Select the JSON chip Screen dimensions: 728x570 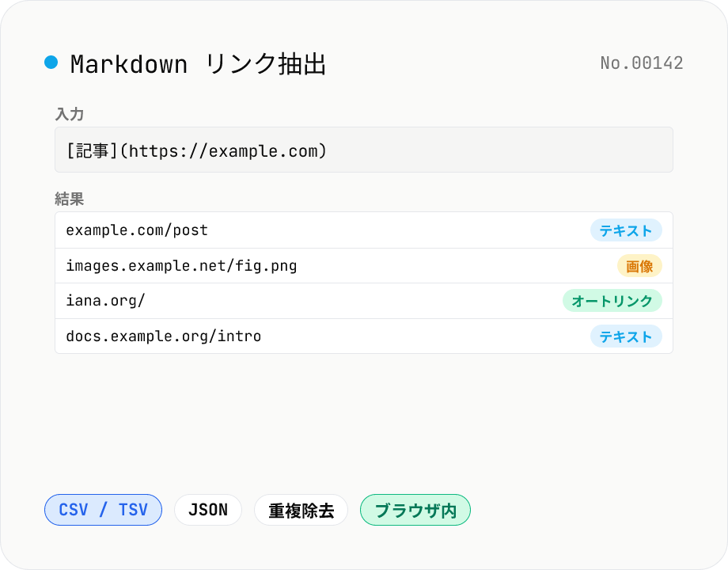click(x=208, y=510)
